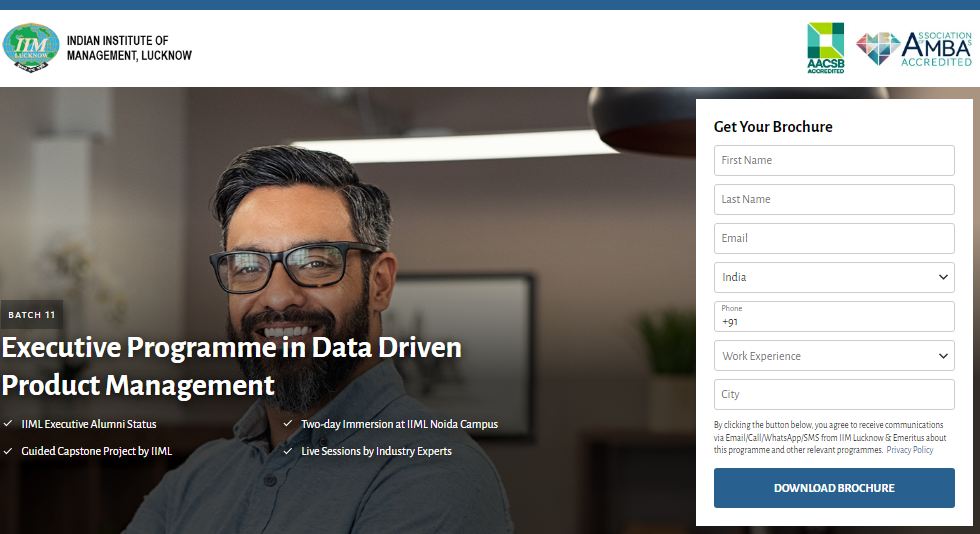Click the IIM Lucknow circular logo
This screenshot has width=980, height=534.
(x=31, y=47)
